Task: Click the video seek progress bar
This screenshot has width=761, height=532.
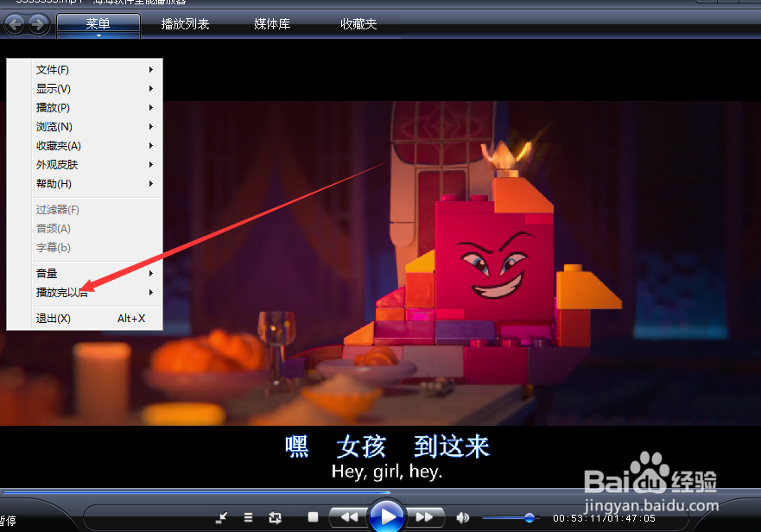Action: coord(380,492)
